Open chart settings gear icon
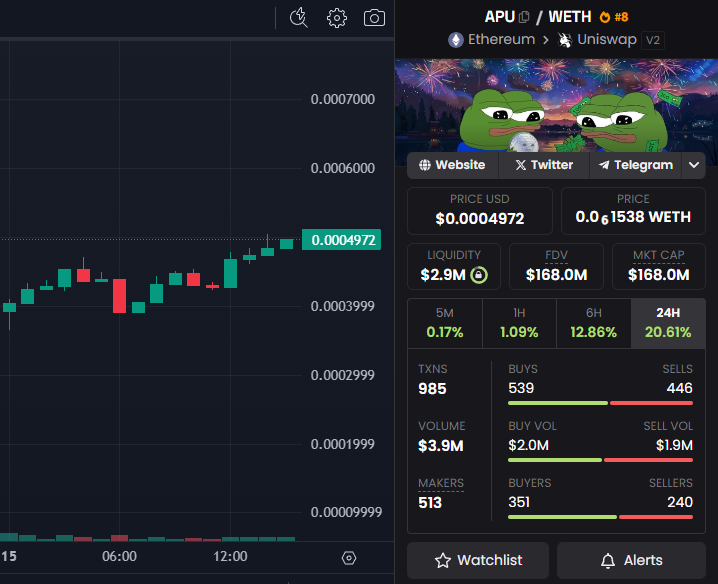 pos(337,18)
